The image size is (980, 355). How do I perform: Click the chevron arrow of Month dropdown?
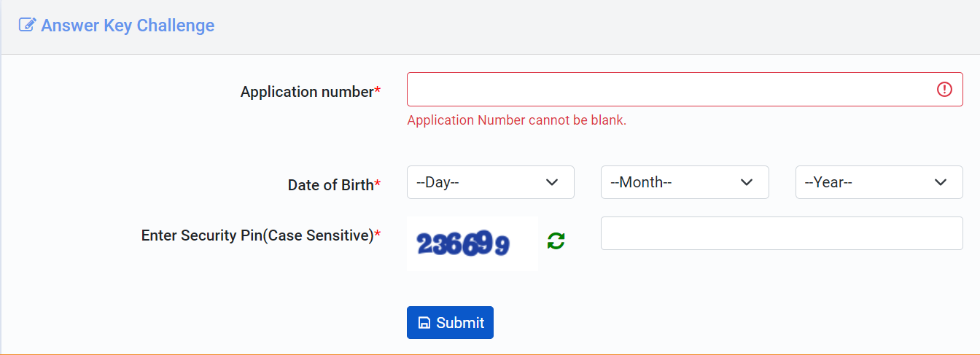pos(746,182)
